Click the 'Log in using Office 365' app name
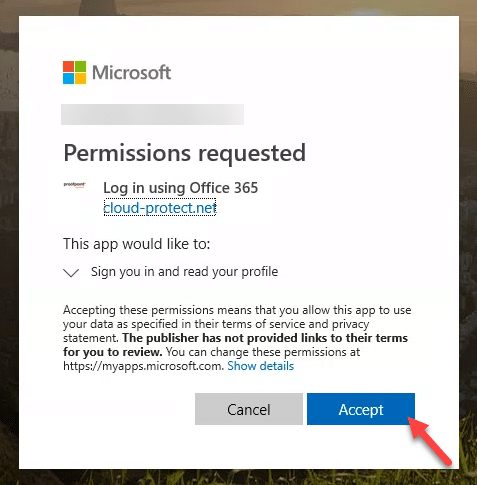 pos(180,188)
